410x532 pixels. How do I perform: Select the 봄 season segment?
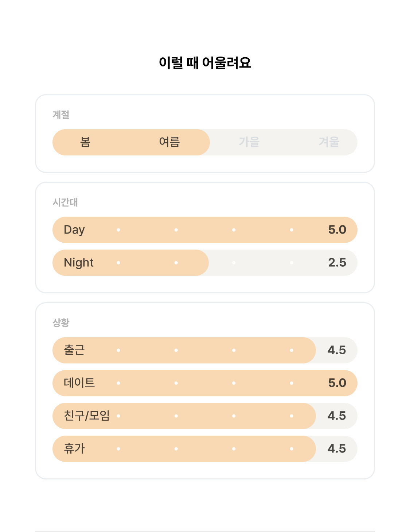coord(85,142)
